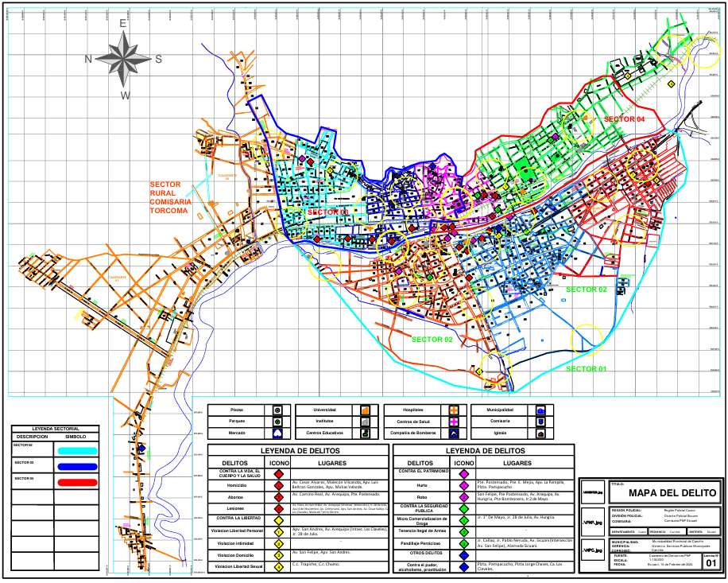Click the PNP.jpg image placeholder
Viewport: 728px width, 583px height.
(593, 523)
